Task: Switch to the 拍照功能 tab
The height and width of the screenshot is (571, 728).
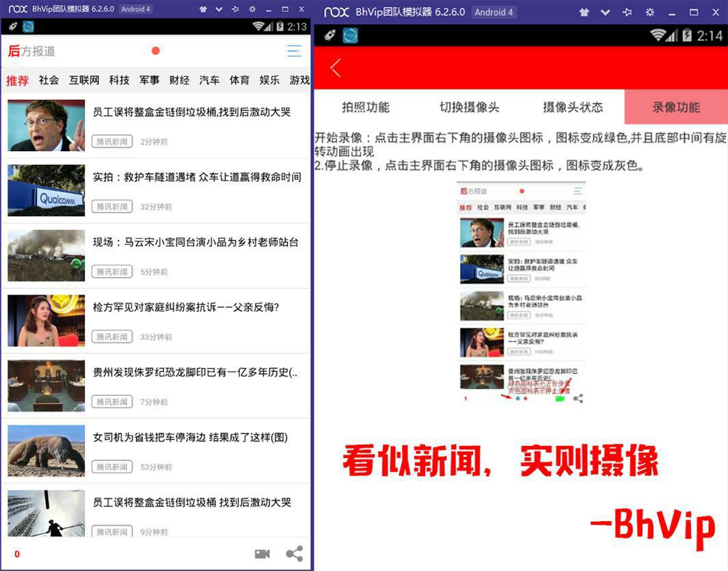Action: (366, 107)
